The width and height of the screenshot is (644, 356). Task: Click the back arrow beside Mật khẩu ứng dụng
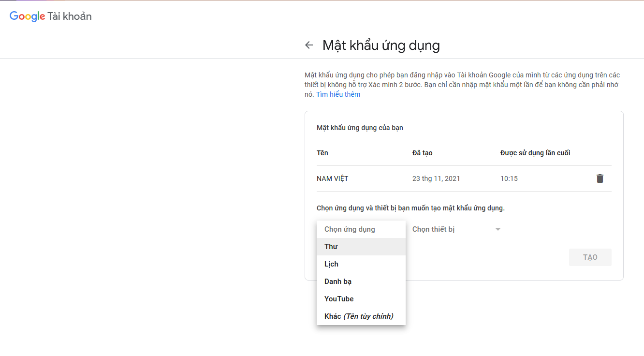(x=309, y=45)
